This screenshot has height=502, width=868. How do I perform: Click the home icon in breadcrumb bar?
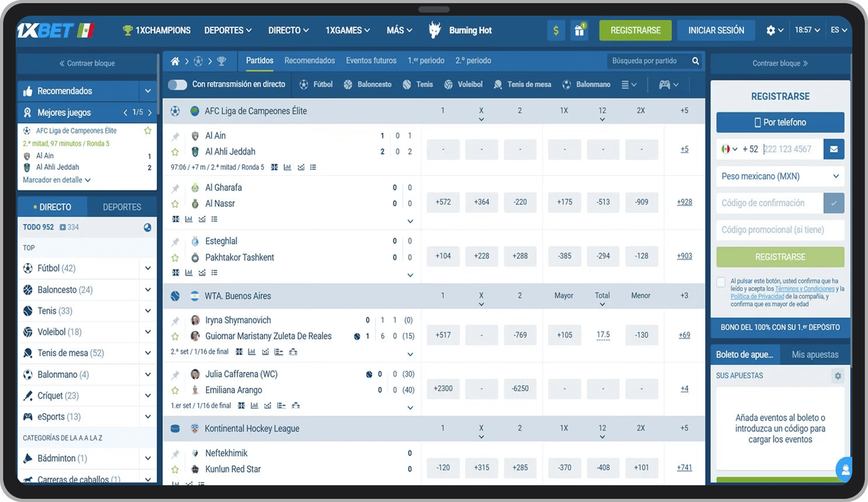[175, 61]
